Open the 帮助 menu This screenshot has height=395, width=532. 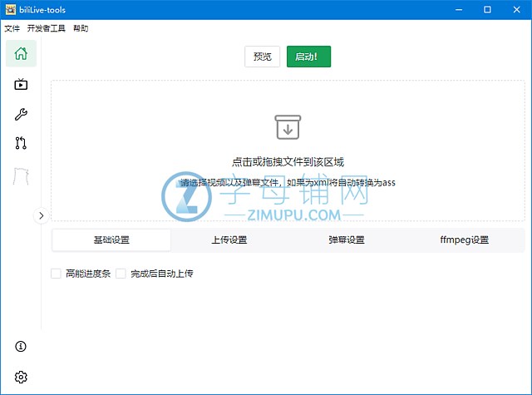(81, 28)
